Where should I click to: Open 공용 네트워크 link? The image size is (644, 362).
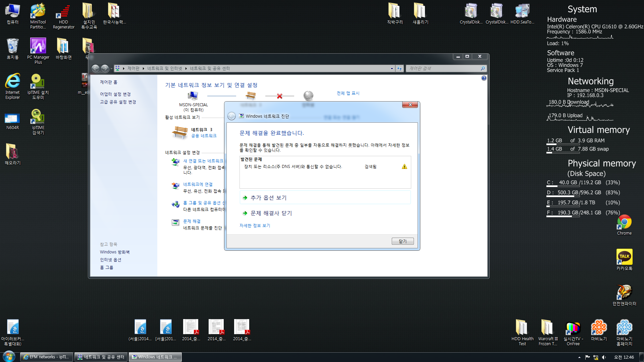[x=204, y=136]
